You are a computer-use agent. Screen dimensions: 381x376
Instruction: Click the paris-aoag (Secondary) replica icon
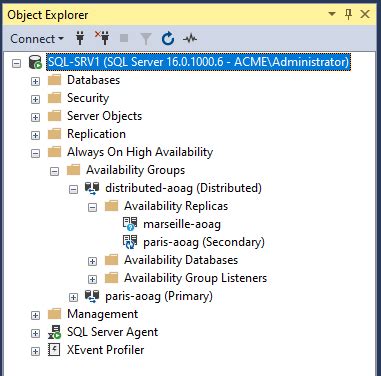(130, 242)
